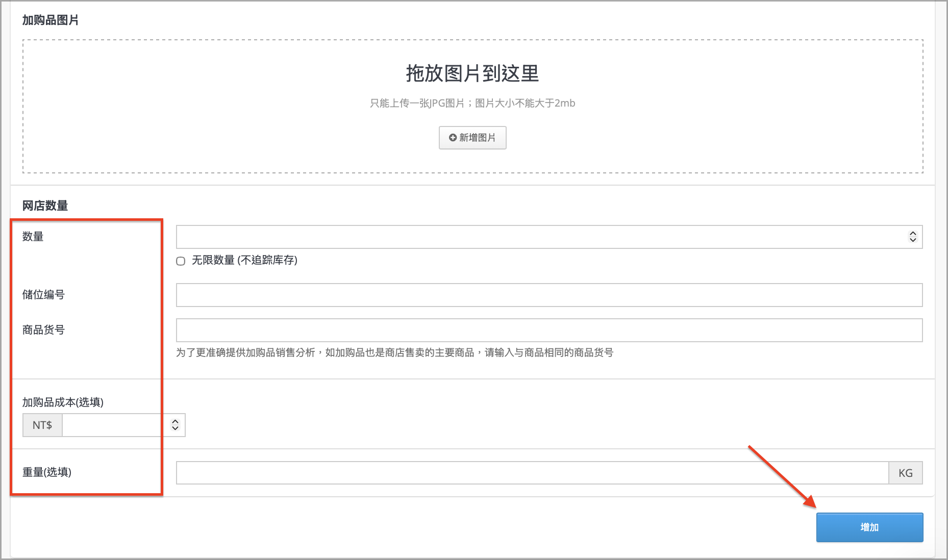Click the 重量(选填) label
This screenshot has width=948, height=560.
pos(47,472)
